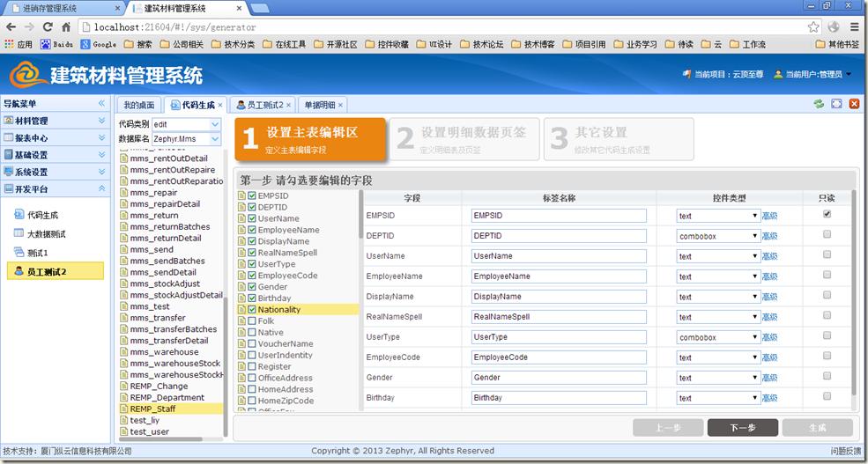Click the refresh icon in tab toolbar
The image size is (868, 464).
click(819, 104)
